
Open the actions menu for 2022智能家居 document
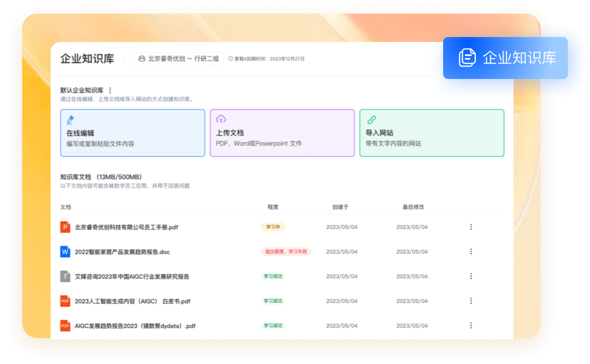(x=471, y=252)
